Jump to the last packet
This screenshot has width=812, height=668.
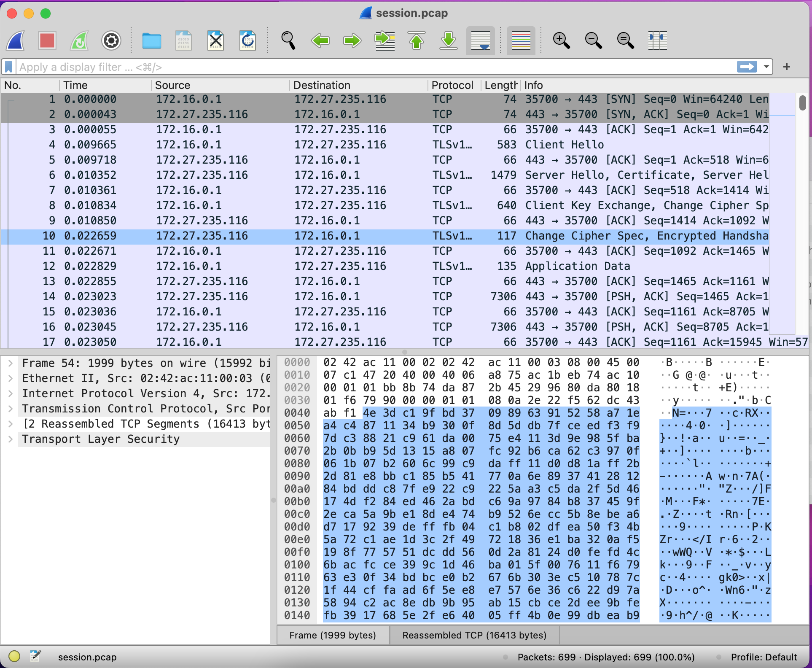(449, 41)
